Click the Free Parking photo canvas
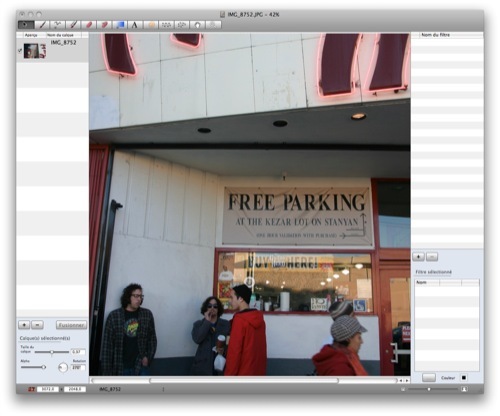Image resolution: width=500 pixels, height=416 pixels. 250,204
